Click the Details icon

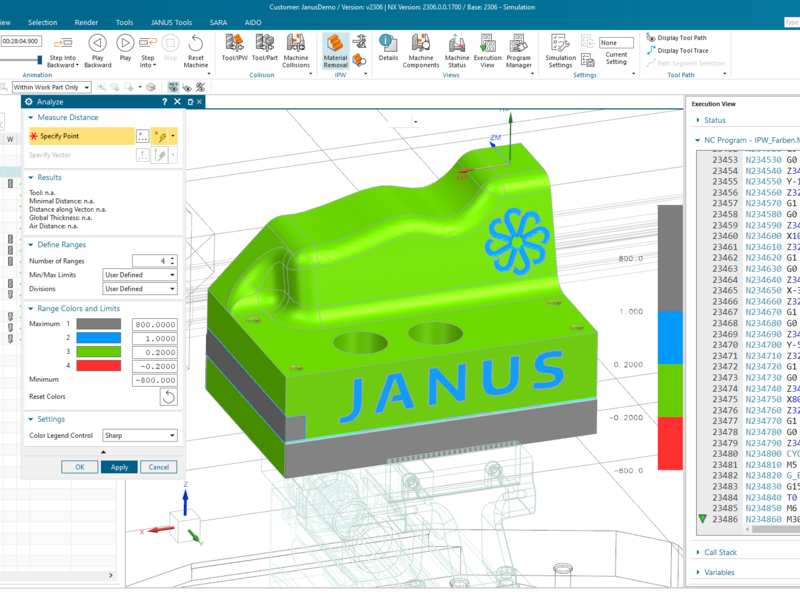tap(388, 43)
